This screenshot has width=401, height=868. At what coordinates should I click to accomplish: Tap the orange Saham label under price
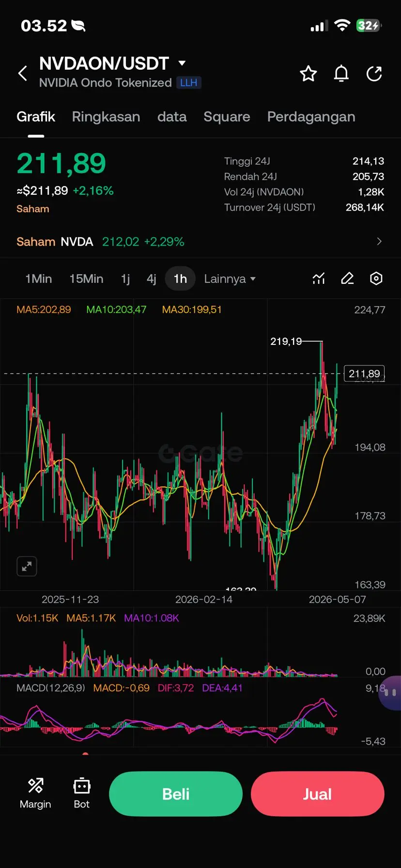pos(33,209)
